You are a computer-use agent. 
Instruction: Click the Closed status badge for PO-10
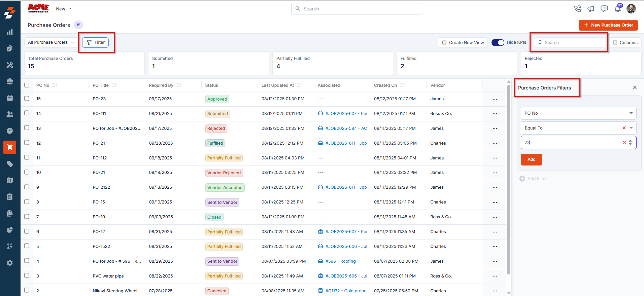pos(214,217)
